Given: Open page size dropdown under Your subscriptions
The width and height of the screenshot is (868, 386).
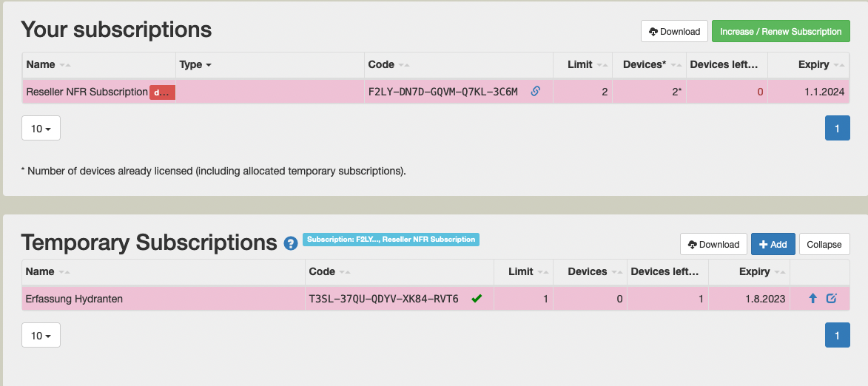Looking at the screenshot, I should click(x=41, y=129).
